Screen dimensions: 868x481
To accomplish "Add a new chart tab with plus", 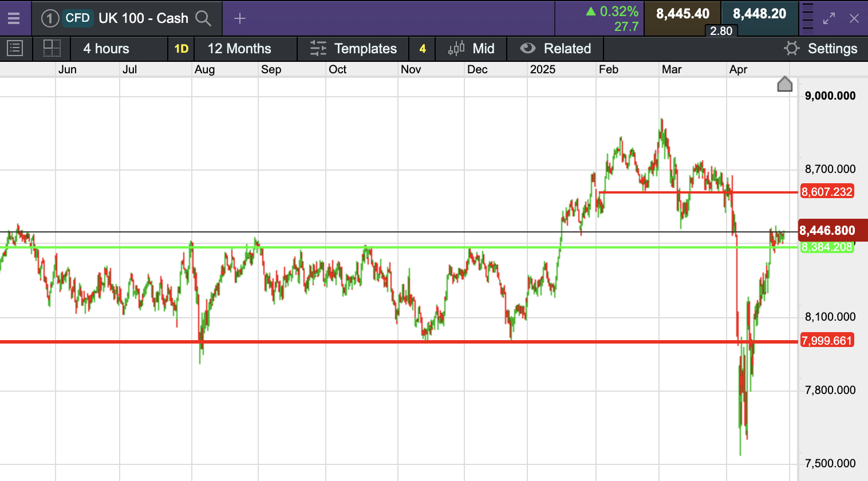I will tap(240, 18).
